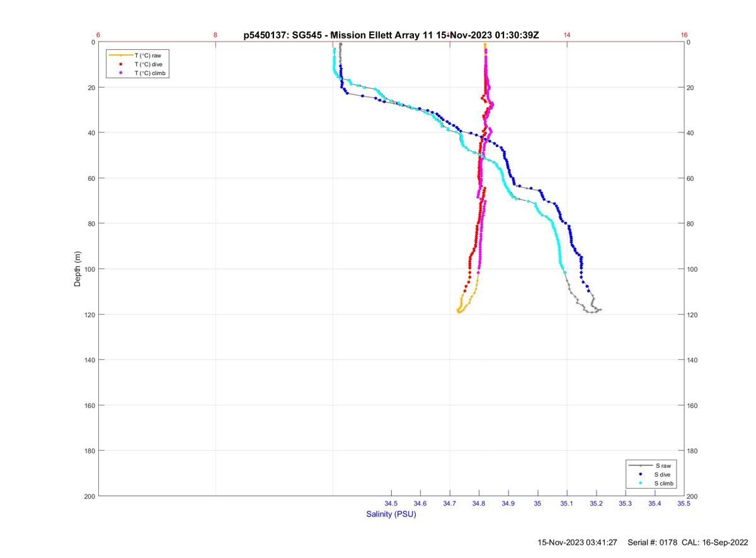
Task: Click depth tick '120' on the left axis
Action: tap(89, 315)
